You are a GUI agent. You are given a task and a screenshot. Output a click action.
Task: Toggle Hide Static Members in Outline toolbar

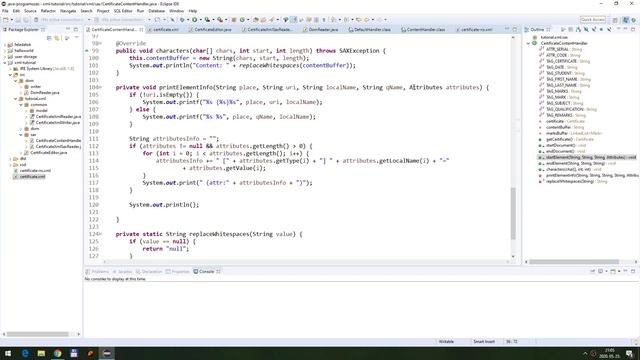[594, 29]
